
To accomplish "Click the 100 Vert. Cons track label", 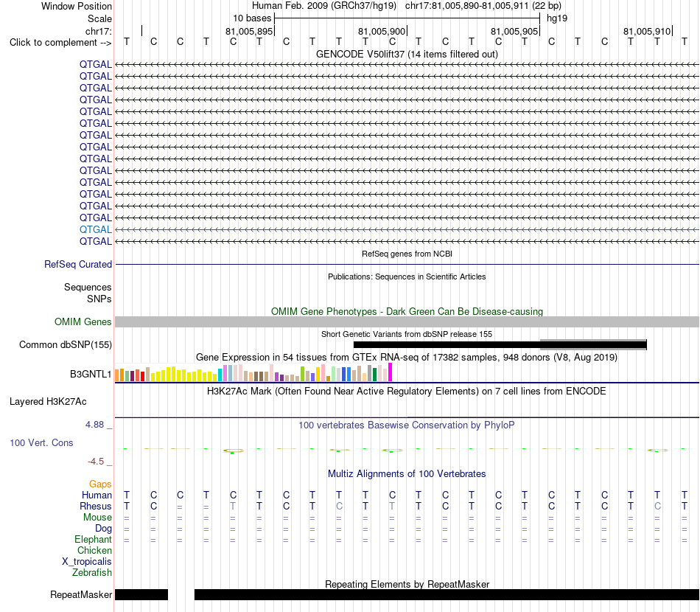I will pyautogui.click(x=41, y=442).
